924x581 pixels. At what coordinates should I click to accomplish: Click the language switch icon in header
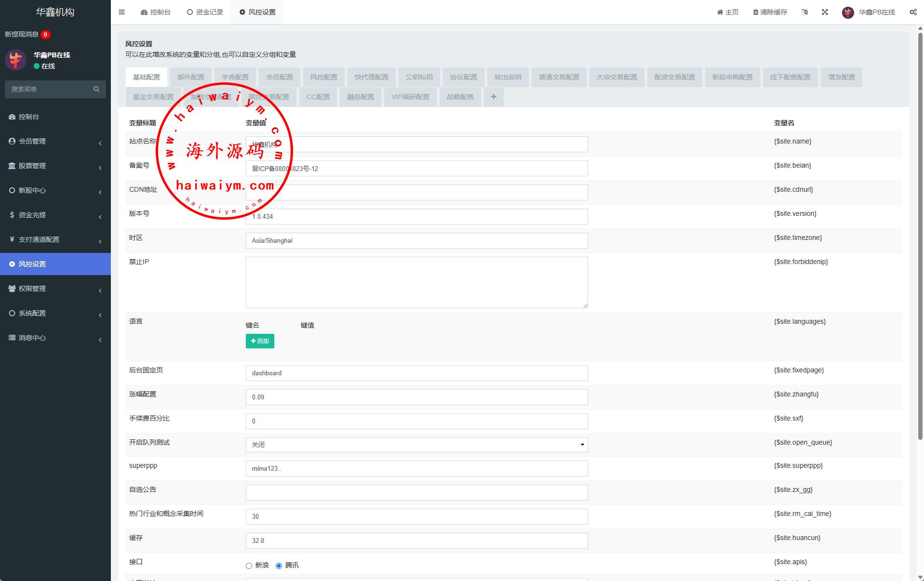click(804, 12)
